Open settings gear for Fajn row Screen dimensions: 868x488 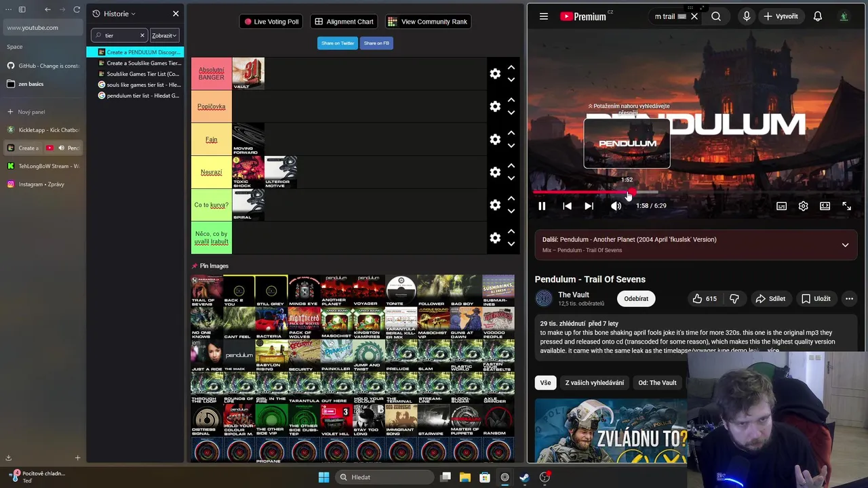(495, 140)
